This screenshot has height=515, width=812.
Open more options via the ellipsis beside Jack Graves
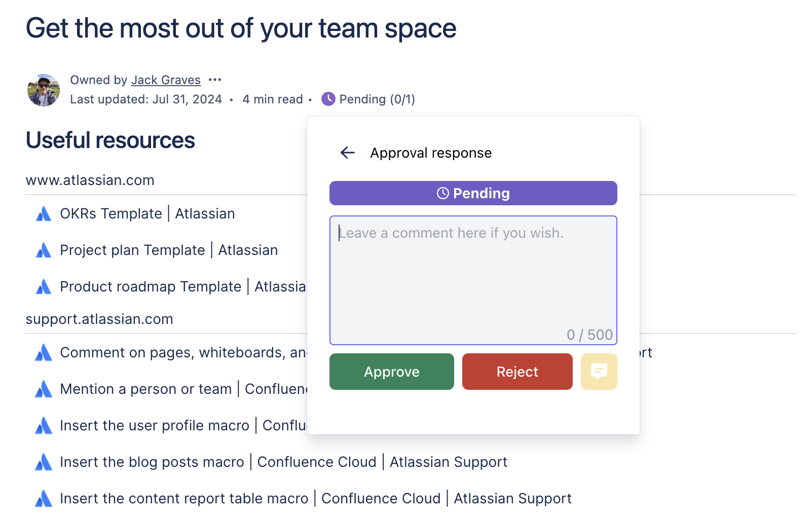click(215, 80)
